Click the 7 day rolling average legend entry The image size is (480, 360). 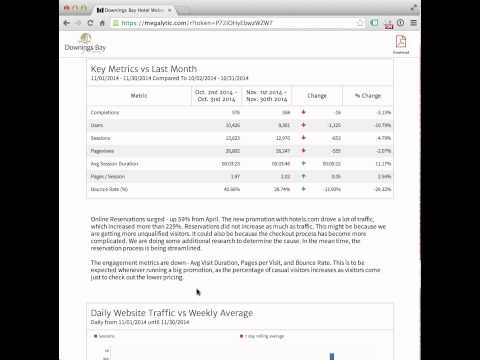coord(262,336)
